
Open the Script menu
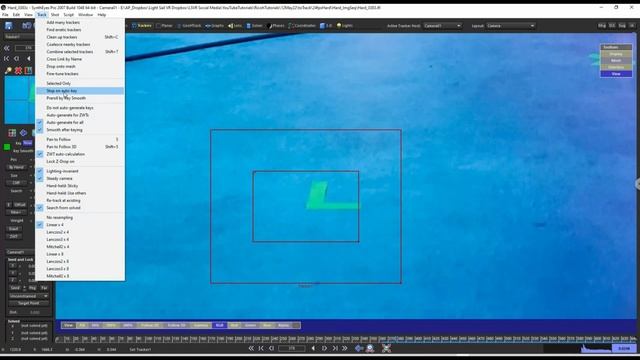click(x=69, y=15)
